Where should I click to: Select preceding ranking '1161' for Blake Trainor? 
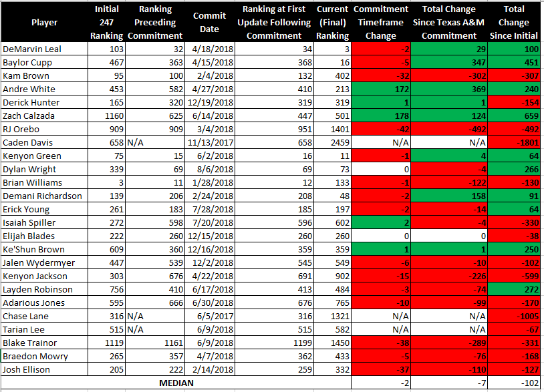click(x=155, y=343)
